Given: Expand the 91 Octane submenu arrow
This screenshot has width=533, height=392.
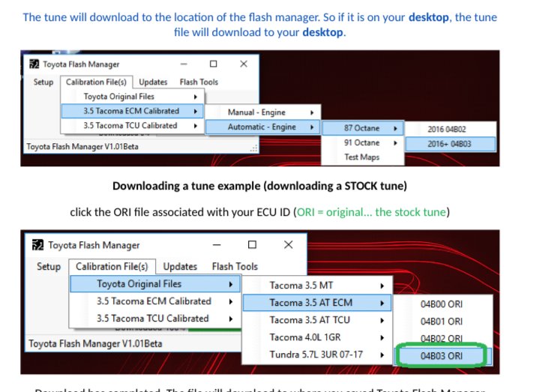Looking at the screenshot, I should pyautogui.click(x=395, y=143).
